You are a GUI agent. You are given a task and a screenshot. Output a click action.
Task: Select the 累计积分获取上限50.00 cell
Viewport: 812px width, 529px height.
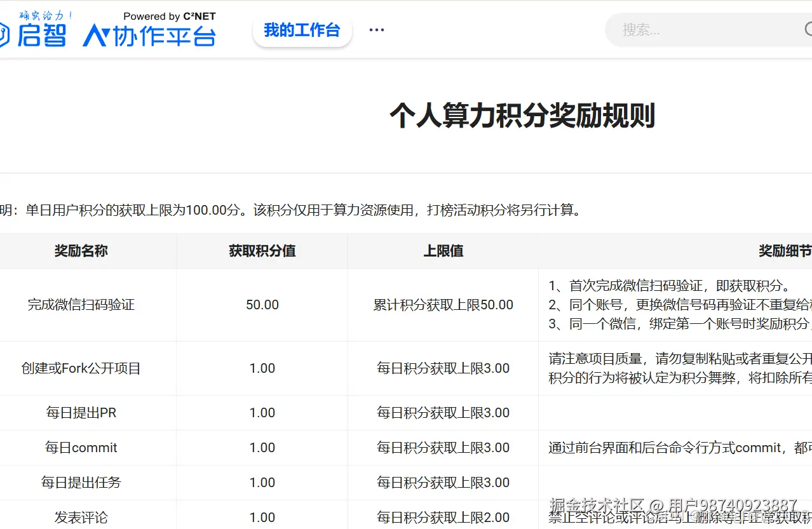tap(443, 305)
